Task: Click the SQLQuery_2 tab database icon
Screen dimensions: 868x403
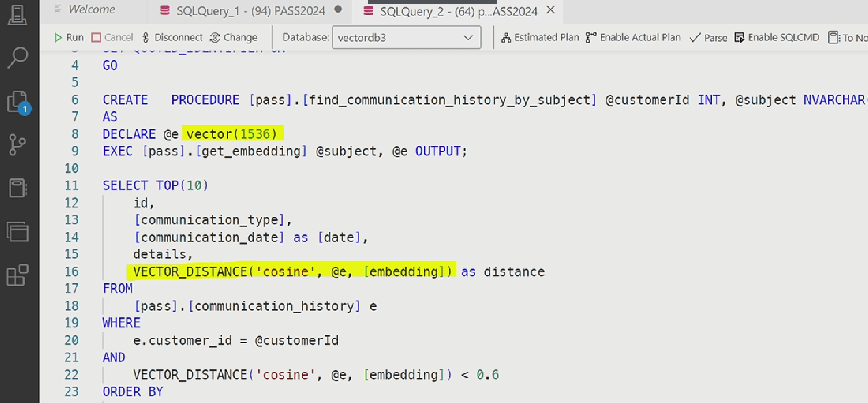Action: [368, 11]
